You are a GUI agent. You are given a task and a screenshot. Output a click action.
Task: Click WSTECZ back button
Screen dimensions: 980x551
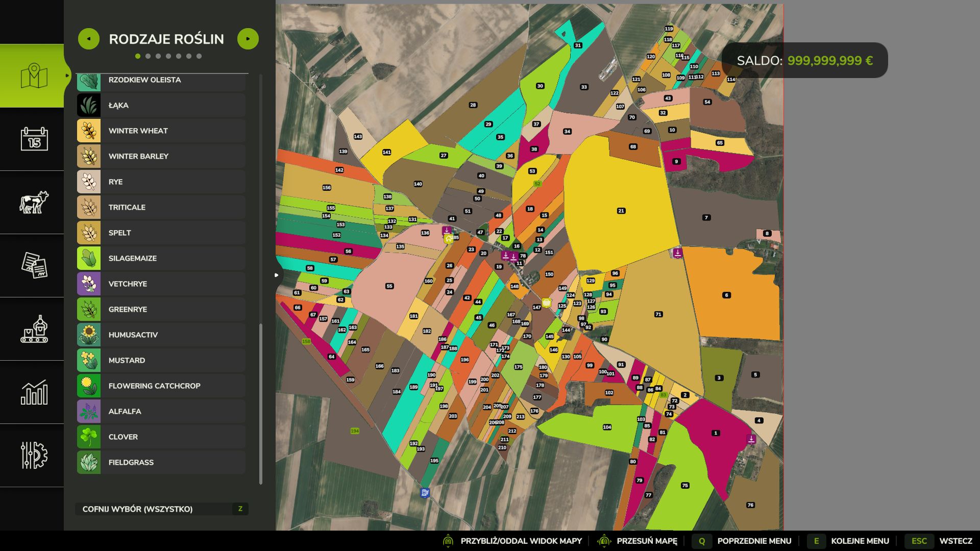[x=939, y=541]
